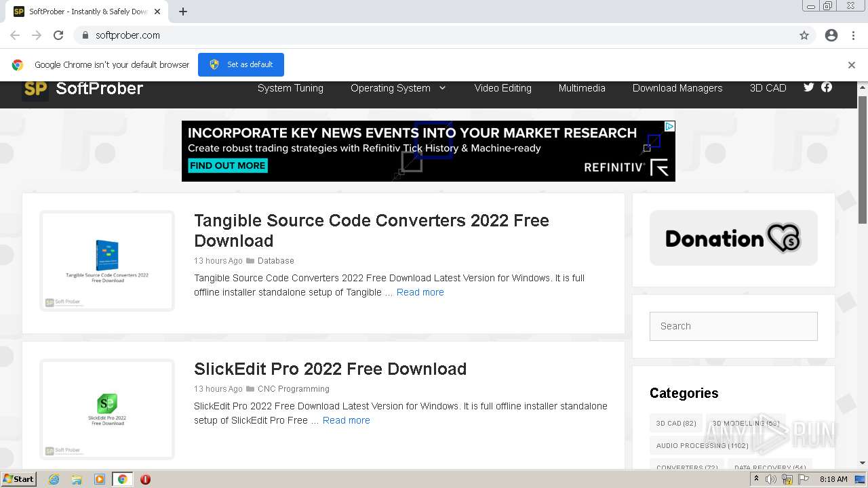Click the SlickEdit Pro 2022 thumbnail
868x488 pixels.
(x=107, y=409)
